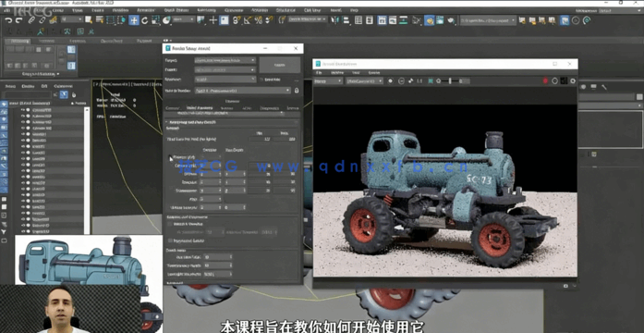This screenshot has width=644, height=333.
Task: Click the Redo arrow in main toolbar
Action: tap(18, 20)
